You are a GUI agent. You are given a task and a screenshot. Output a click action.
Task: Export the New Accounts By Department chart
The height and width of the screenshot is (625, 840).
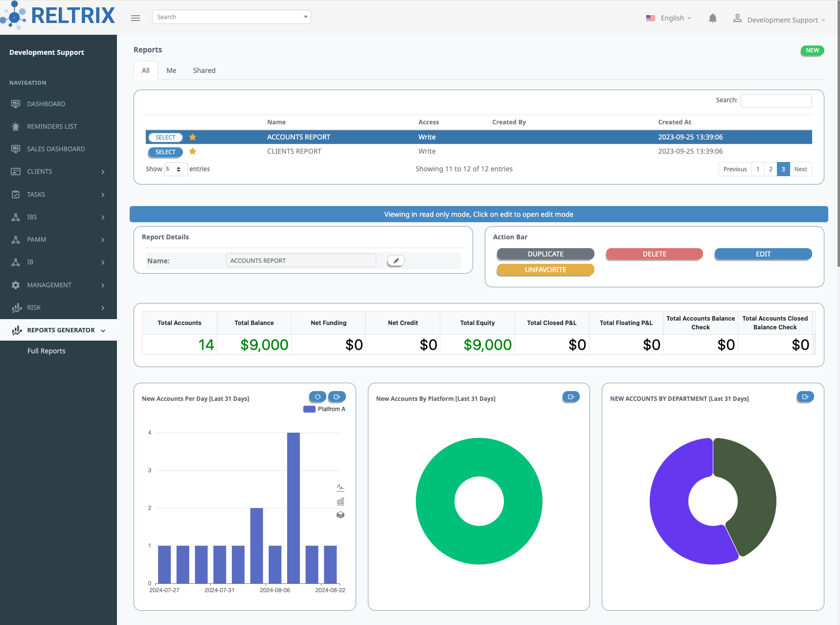tap(805, 397)
